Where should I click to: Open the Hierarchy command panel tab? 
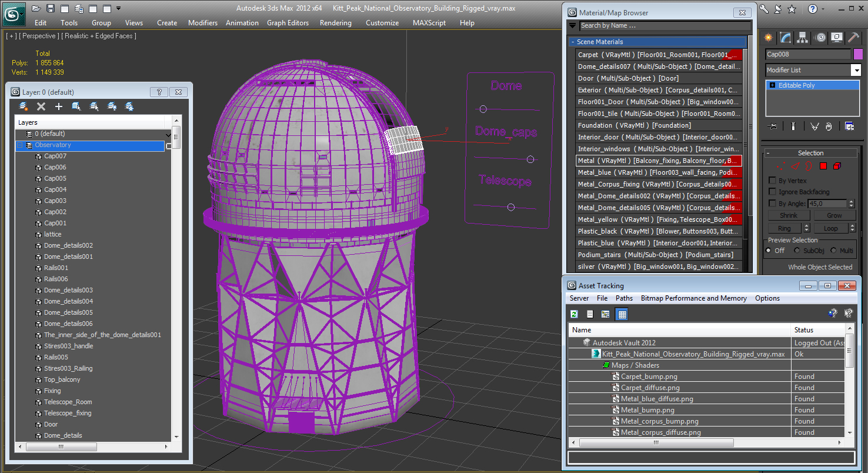803,38
